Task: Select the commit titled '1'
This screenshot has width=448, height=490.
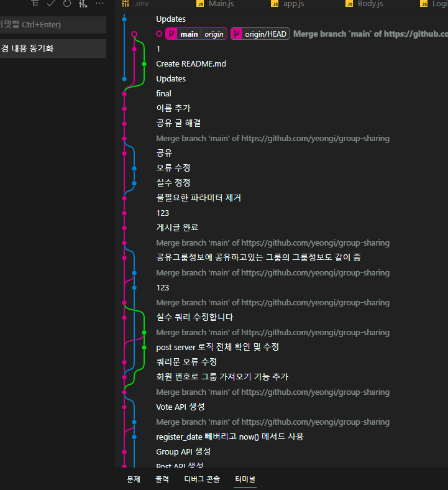Action: click(x=158, y=49)
